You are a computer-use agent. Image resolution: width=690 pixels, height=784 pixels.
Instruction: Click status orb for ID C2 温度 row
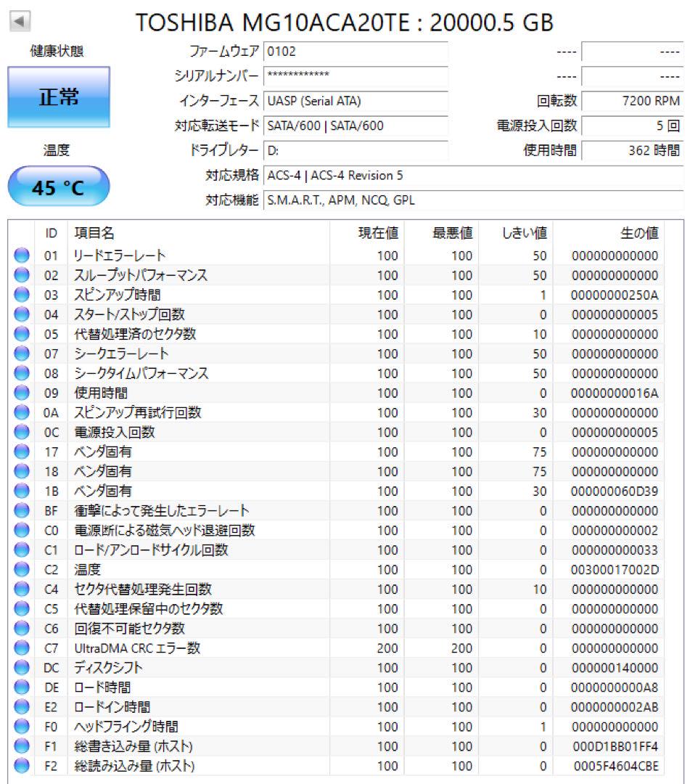pyautogui.click(x=22, y=570)
